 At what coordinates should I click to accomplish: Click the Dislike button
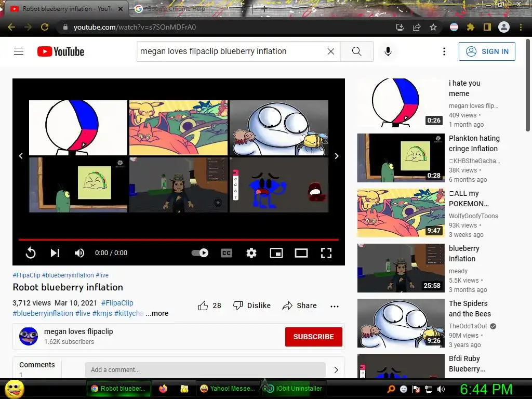click(252, 305)
